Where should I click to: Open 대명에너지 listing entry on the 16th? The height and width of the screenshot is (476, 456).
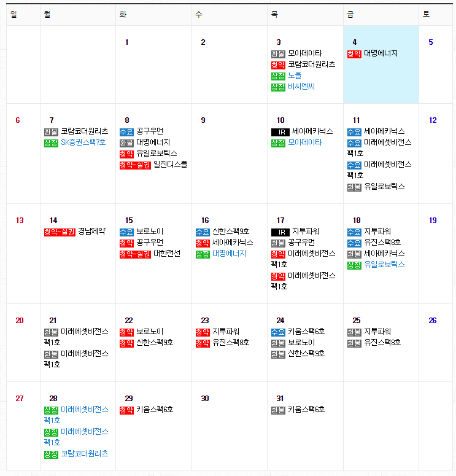[229, 254]
